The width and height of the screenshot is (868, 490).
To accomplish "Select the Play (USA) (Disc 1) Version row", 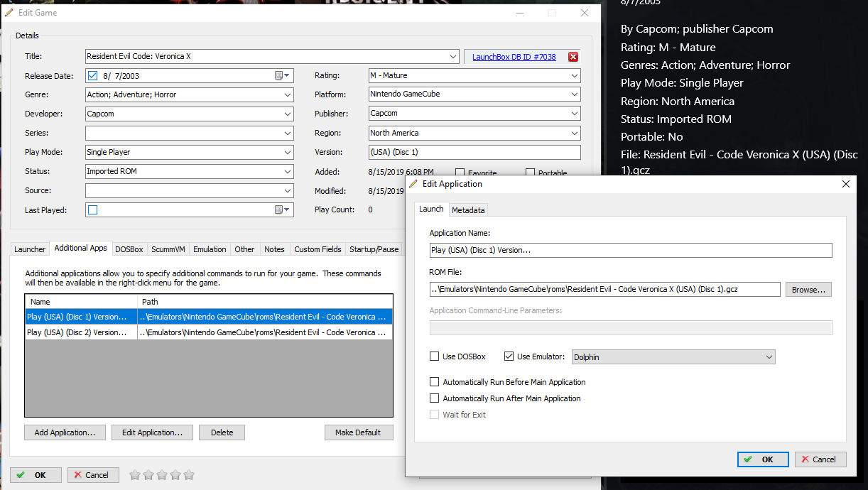I will pyautogui.click(x=208, y=317).
